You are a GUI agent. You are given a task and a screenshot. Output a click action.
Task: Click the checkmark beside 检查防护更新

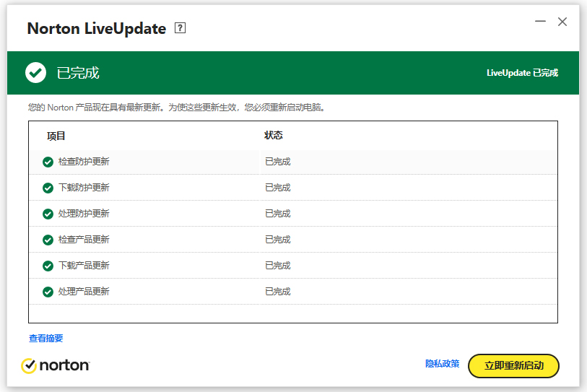tap(48, 162)
